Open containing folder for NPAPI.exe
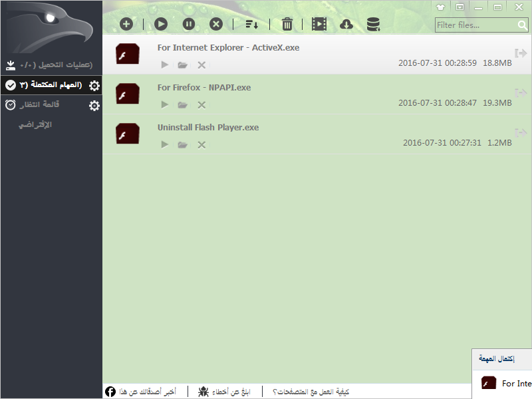The height and width of the screenshot is (399, 532). [182, 105]
